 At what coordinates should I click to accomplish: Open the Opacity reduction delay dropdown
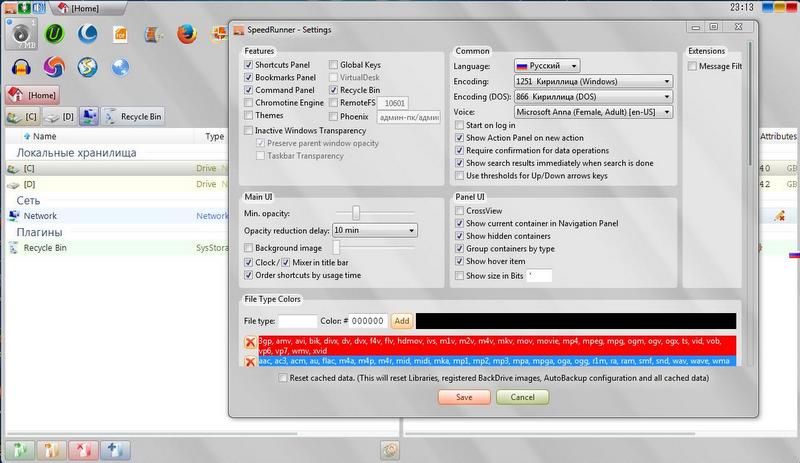tap(374, 230)
